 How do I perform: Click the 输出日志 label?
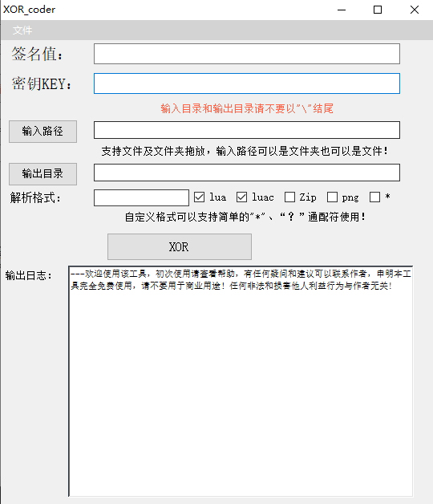(28, 275)
